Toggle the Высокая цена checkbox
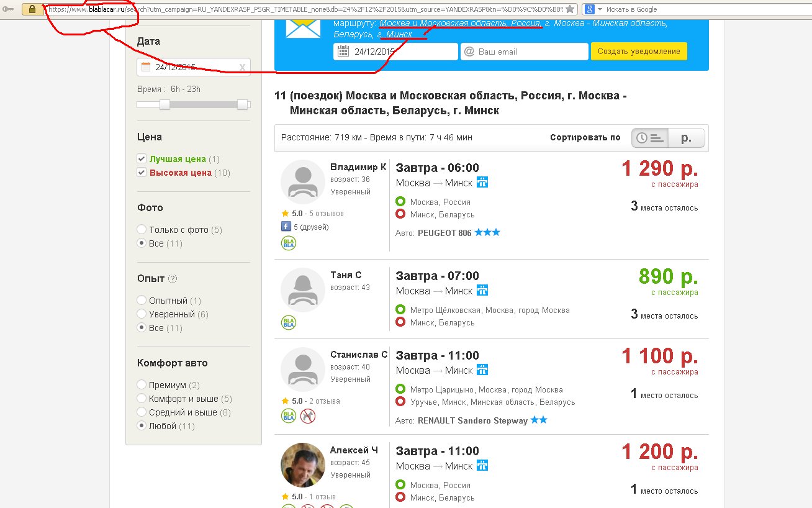The width and height of the screenshot is (812, 508). (142, 173)
